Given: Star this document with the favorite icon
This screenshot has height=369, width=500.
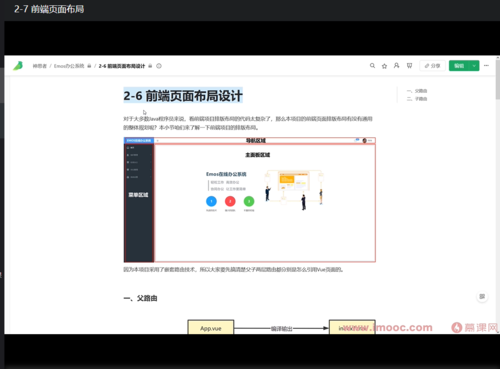Looking at the screenshot, I should (384, 66).
